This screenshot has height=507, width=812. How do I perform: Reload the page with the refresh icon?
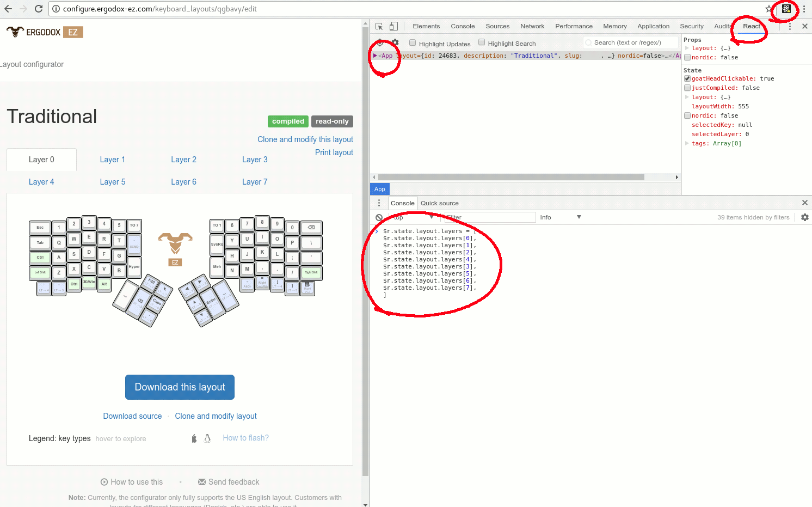pyautogui.click(x=38, y=9)
